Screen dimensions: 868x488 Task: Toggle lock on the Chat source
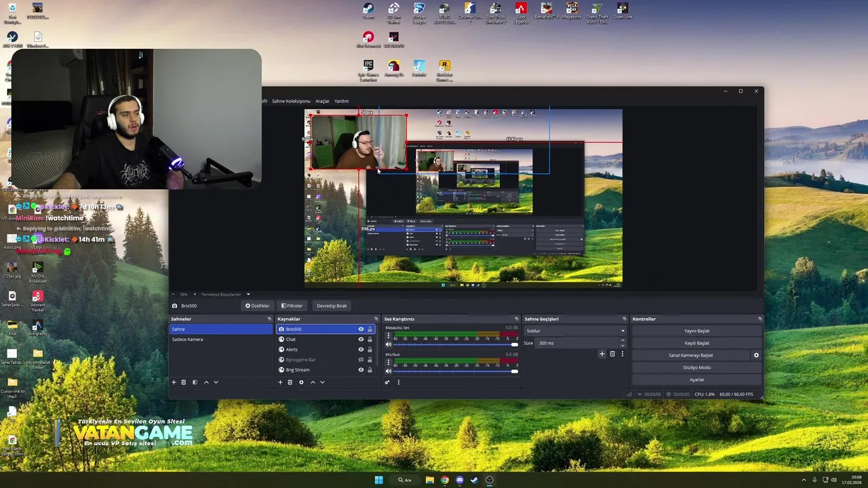(370, 340)
